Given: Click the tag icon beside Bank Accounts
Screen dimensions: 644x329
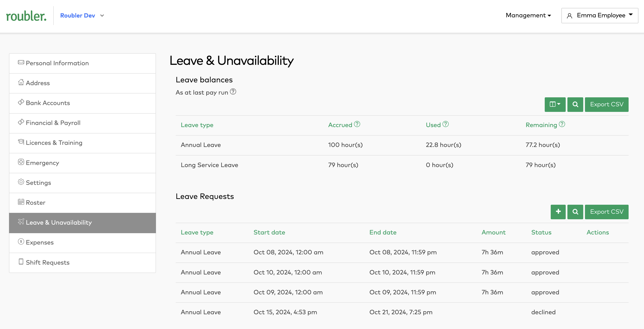Looking at the screenshot, I should click(21, 102).
